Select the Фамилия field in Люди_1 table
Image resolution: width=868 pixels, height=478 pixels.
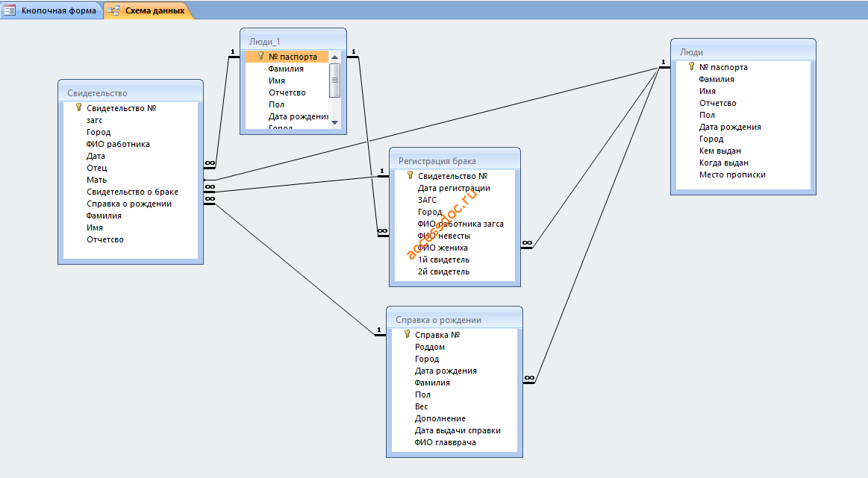[x=287, y=69]
